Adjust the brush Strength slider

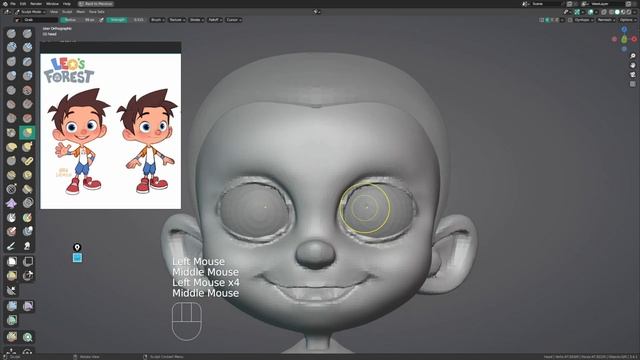click(x=125, y=20)
